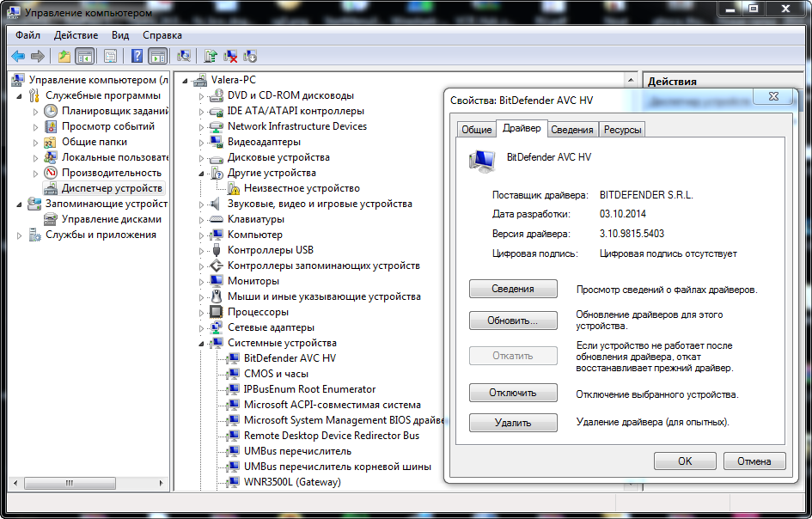812x519 pixels.
Task: Collapse Другие устройства node
Action: coord(201,174)
